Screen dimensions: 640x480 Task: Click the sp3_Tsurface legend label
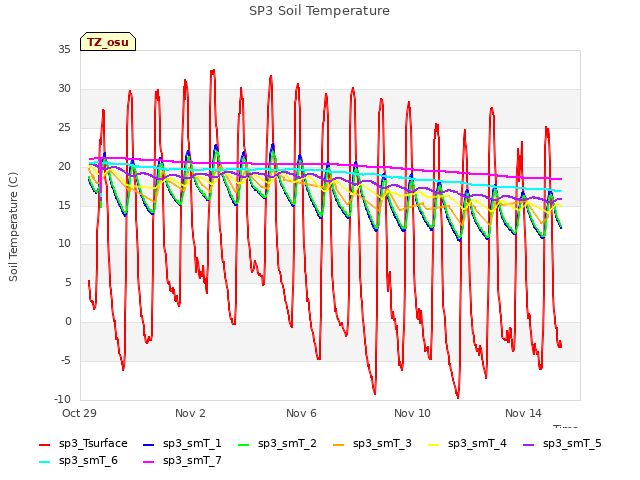(93, 443)
